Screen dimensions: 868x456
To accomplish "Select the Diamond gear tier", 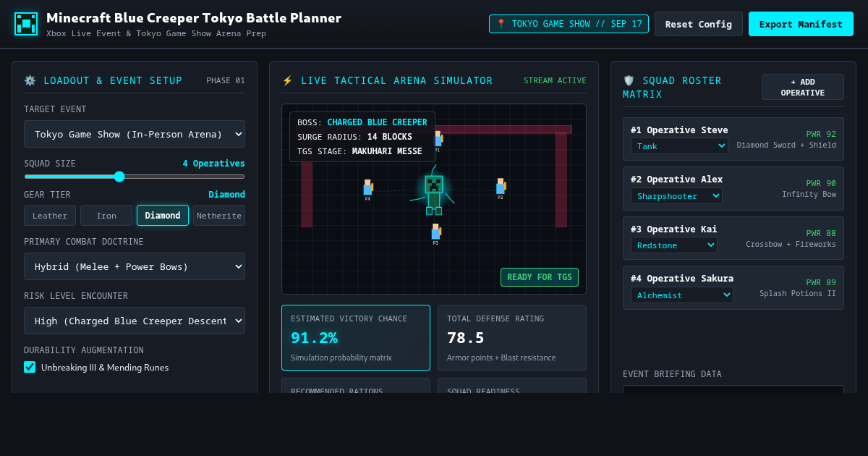I will (x=163, y=216).
